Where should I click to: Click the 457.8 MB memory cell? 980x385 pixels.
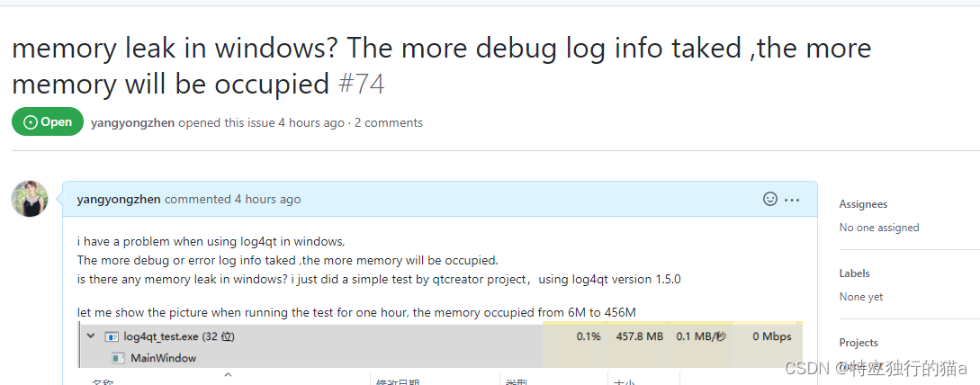pos(639,336)
